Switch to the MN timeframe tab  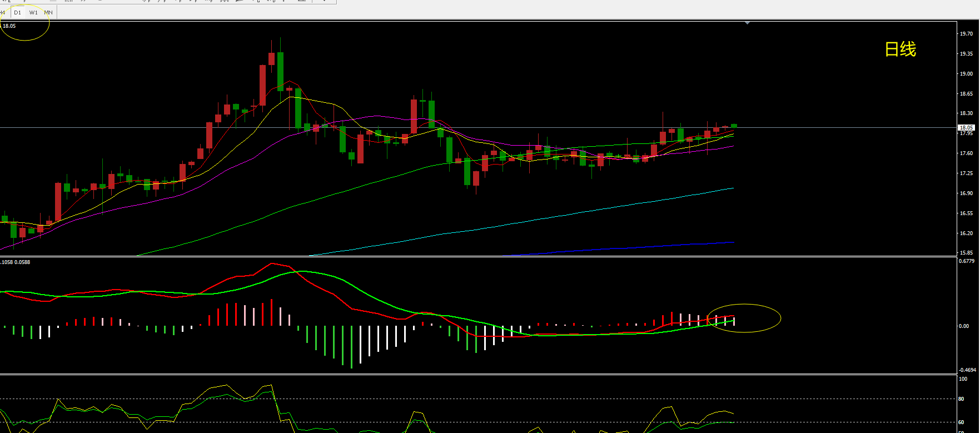(x=48, y=12)
